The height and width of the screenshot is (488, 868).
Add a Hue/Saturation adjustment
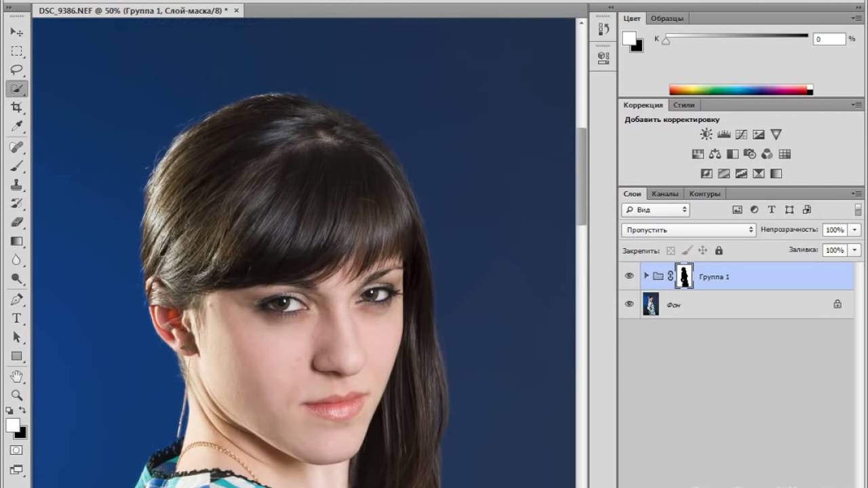[x=698, y=154]
